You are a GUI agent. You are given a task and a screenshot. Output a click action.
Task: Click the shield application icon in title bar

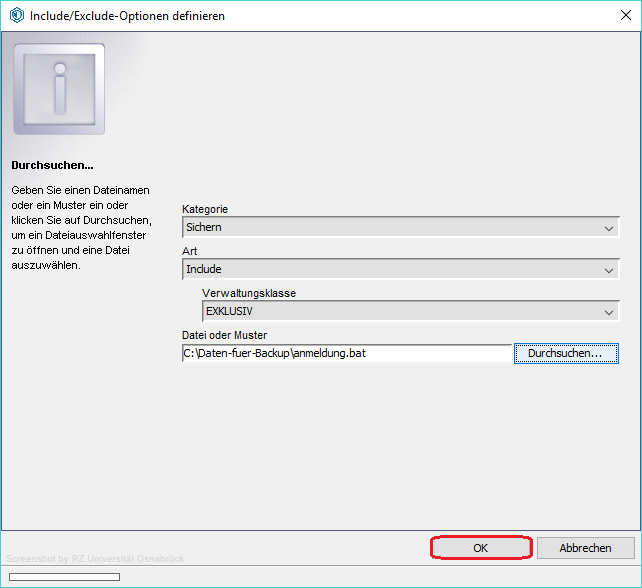[15, 16]
